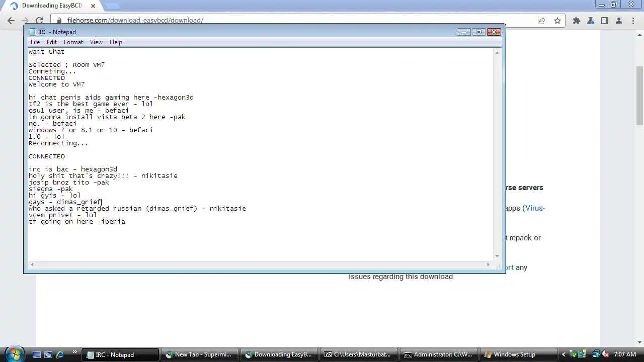Click the lock icon beside filehorse.com URL
Viewport: 644px width, 362px height.
click(59, 21)
